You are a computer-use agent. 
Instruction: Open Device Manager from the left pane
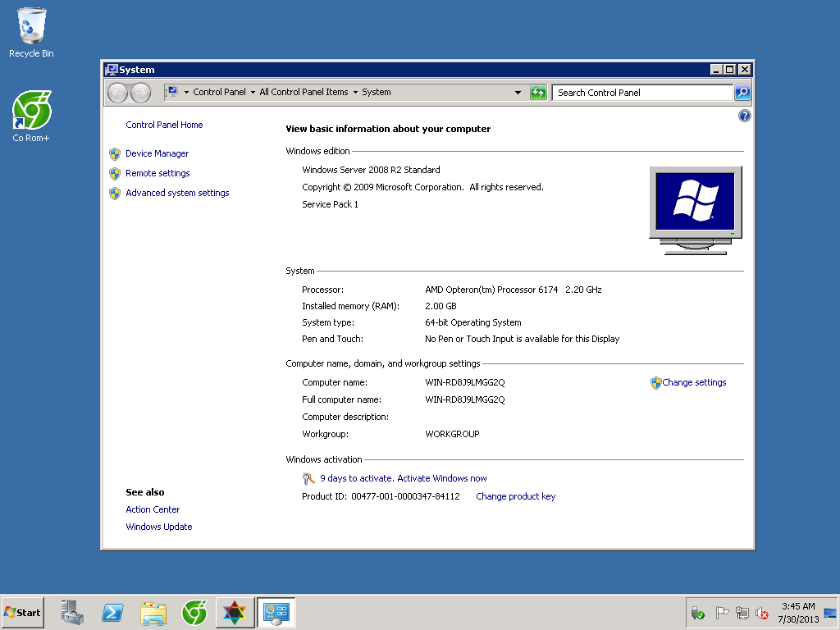157,153
